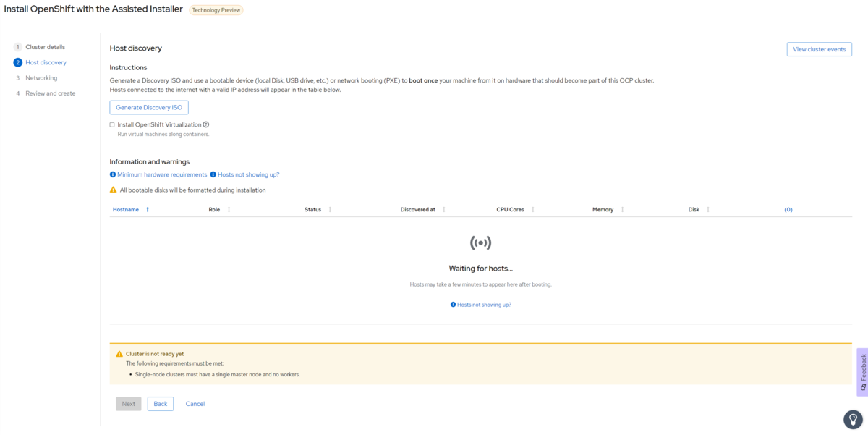Click the lightbulb help icon
Screen dimensions: 868x435
point(853,420)
